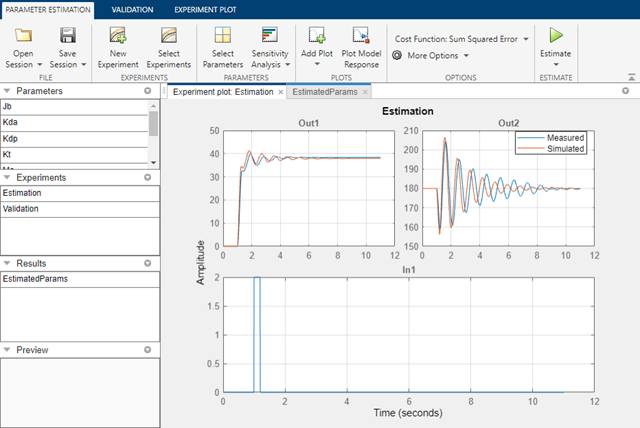
Task: Switch to Experiment Plot tab
Action: 205,10
